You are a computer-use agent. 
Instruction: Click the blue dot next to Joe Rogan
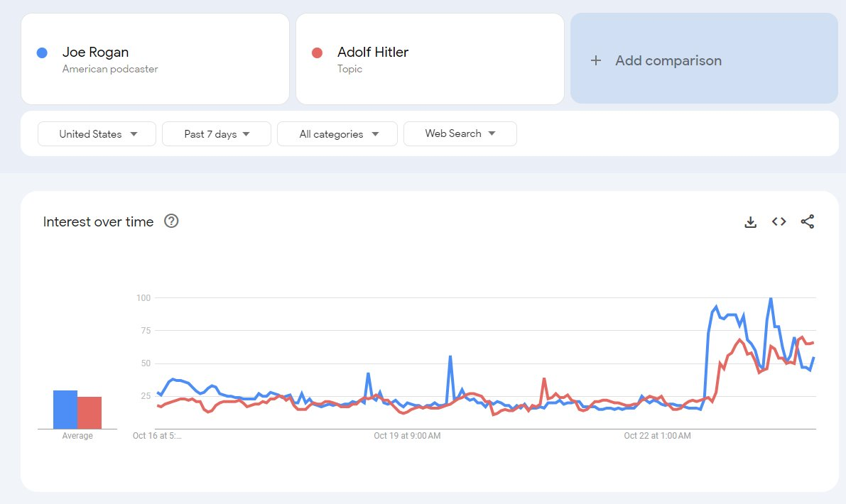click(x=42, y=53)
